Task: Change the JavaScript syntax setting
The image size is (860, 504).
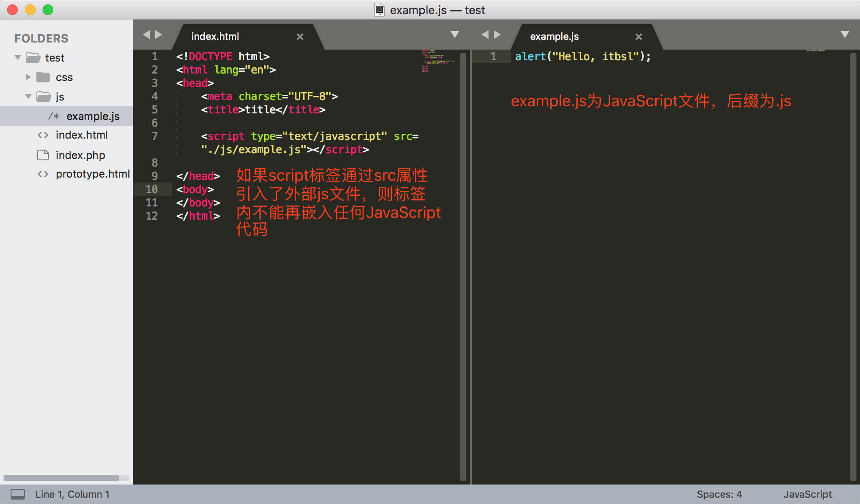Action: point(807,494)
